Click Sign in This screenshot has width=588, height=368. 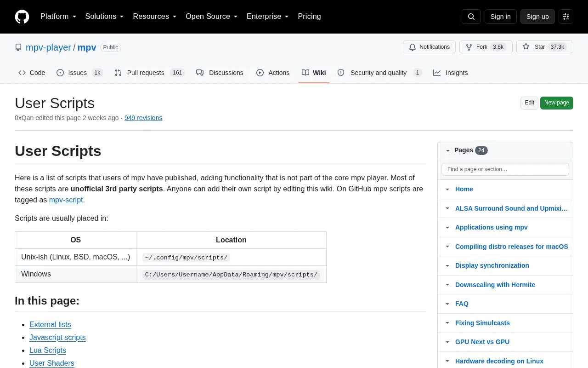point(500,17)
